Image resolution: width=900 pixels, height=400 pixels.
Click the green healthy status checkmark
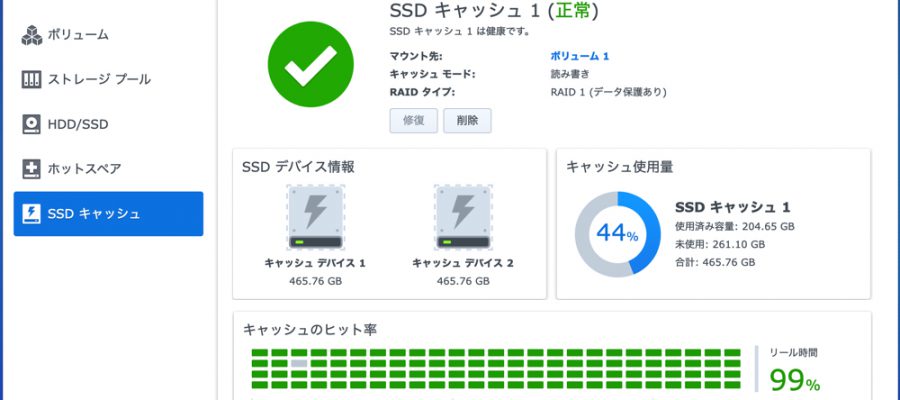coord(311,64)
